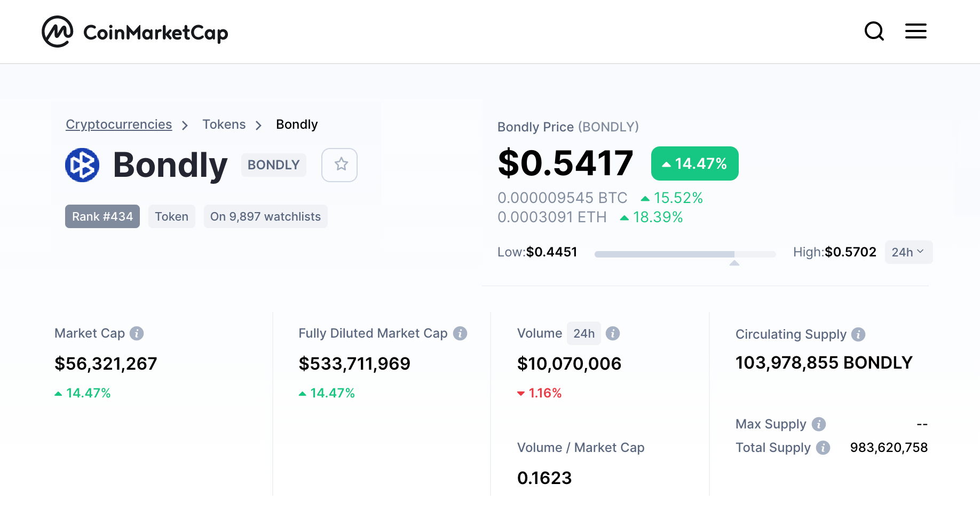This screenshot has height=515, width=980.
Task: Go to Cryptocurrencies breadcrumb link
Action: click(x=118, y=124)
